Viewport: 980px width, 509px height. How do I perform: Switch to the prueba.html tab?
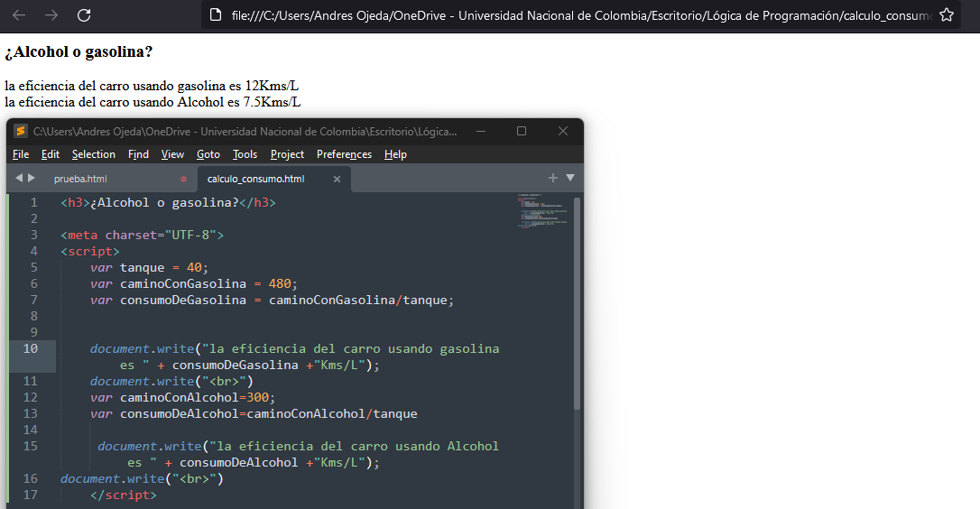(80, 179)
